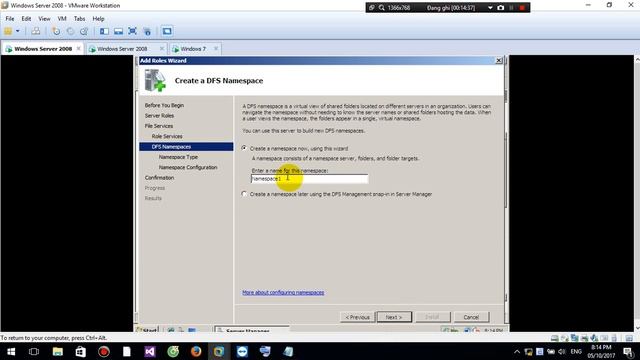Viewport: 640px width, 360px height.
Task: Select 'Before You Begin' wizard step
Action: coord(164,105)
